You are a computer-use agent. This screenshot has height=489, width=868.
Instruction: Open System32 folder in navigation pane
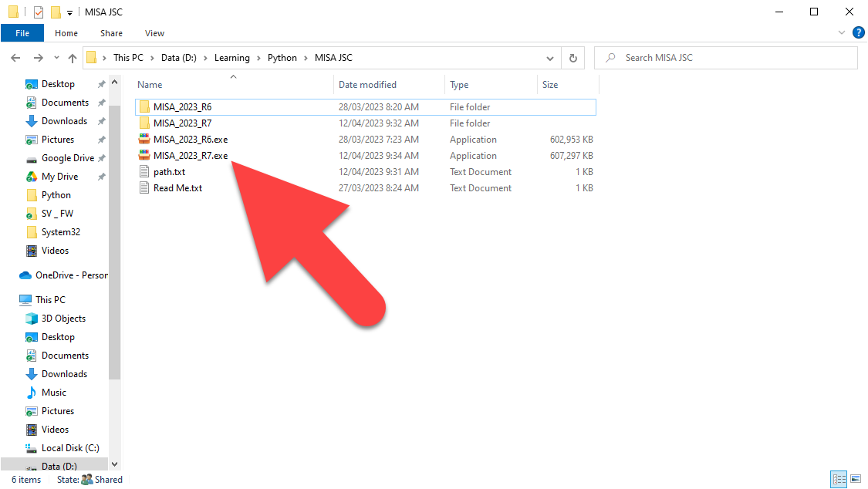(x=60, y=232)
